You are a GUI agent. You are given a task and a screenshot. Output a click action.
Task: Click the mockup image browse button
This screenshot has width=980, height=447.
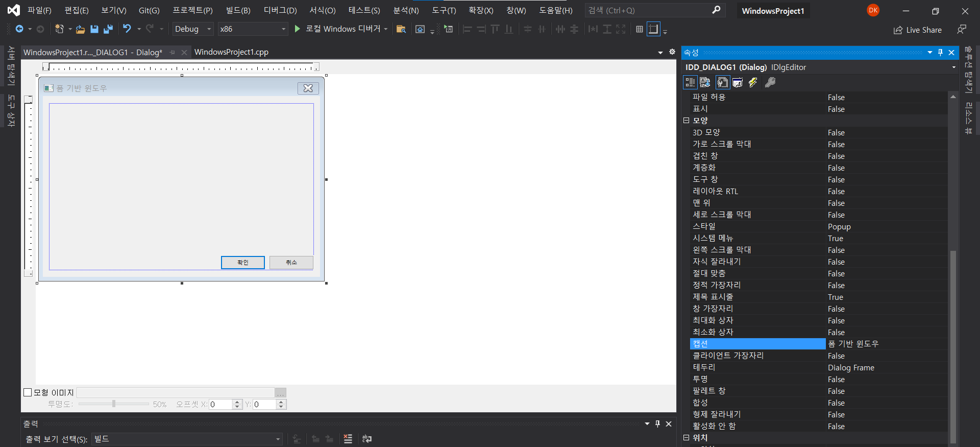coord(281,392)
